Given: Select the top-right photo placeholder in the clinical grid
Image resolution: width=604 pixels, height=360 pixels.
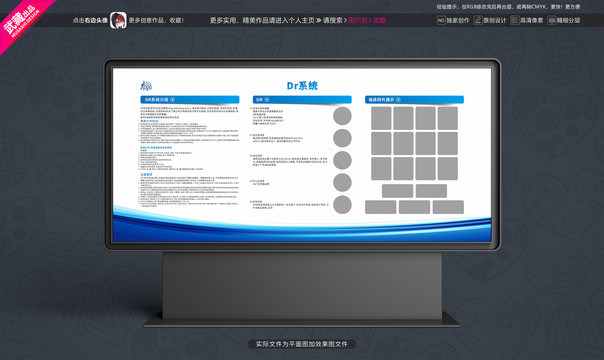Looking at the screenshot, I should pos(448,118).
